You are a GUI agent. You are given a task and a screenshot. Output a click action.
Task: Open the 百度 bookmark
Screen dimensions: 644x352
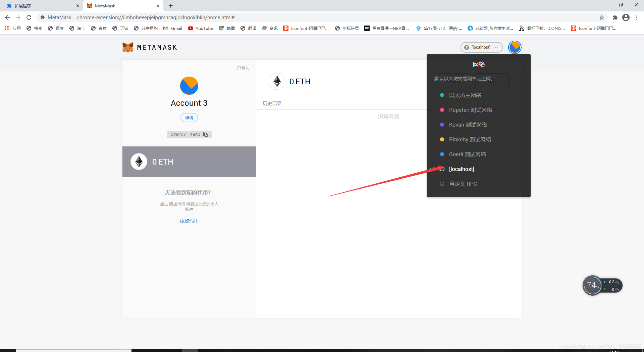coord(56,29)
